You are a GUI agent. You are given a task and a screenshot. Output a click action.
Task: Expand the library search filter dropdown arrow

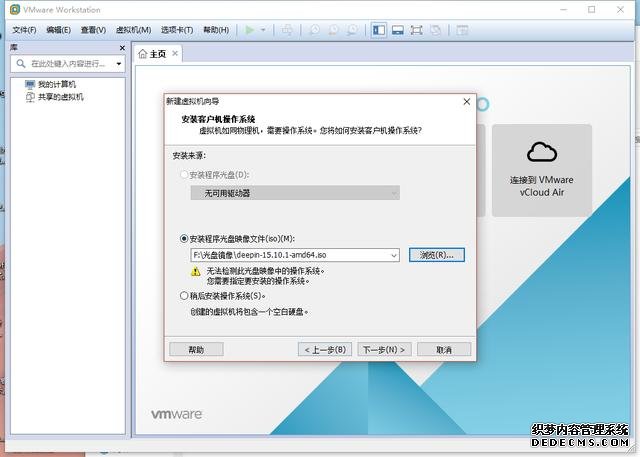tap(119, 64)
